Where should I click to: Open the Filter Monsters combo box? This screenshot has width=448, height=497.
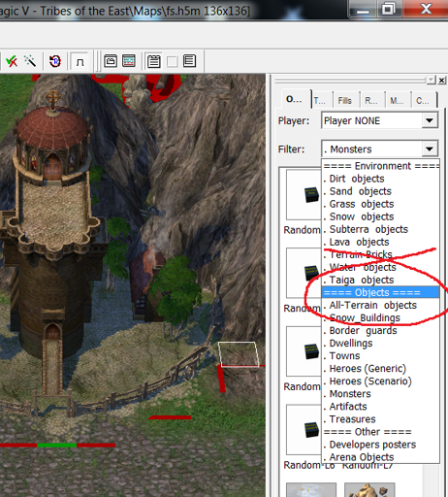(380, 149)
